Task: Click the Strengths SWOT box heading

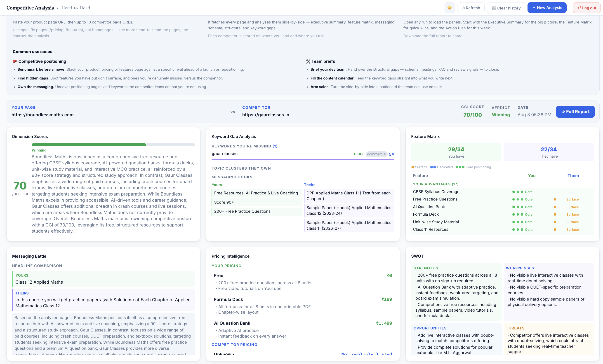Action: point(426,268)
